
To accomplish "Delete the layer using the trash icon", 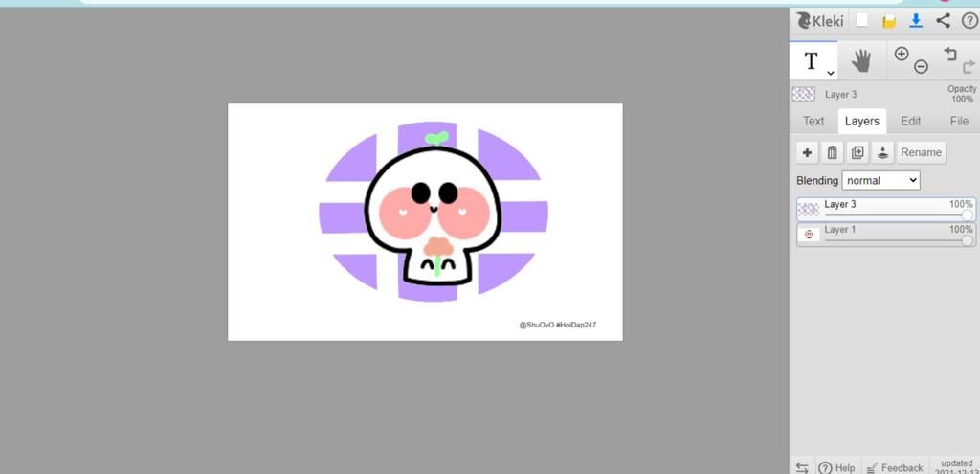I will pos(833,152).
